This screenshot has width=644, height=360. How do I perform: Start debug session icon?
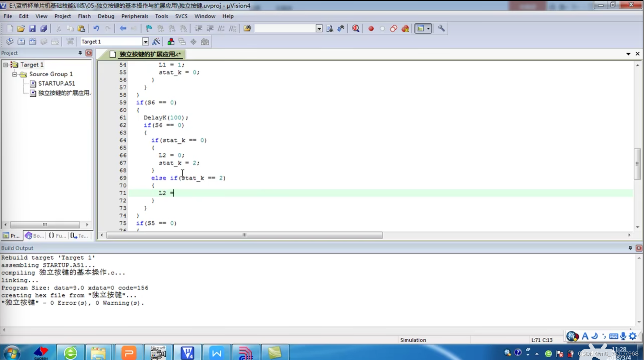click(x=356, y=29)
